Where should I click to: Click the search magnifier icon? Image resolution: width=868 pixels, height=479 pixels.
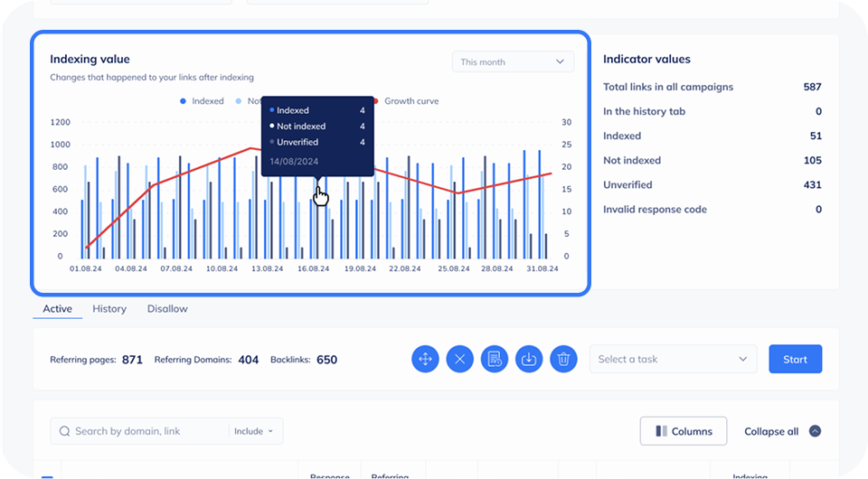click(65, 431)
